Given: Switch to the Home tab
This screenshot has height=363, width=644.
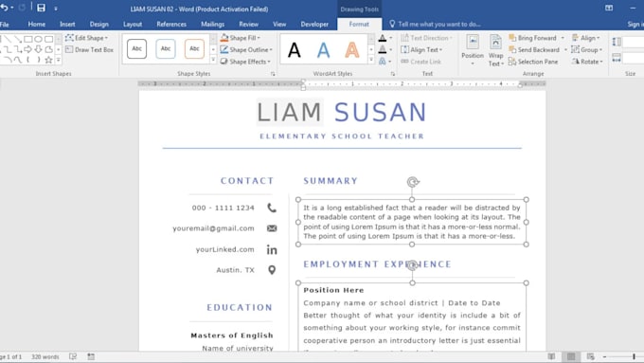Looking at the screenshot, I should click(x=37, y=25).
